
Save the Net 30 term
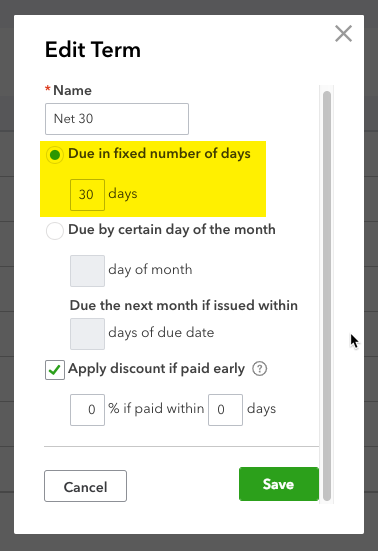point(279,484)
